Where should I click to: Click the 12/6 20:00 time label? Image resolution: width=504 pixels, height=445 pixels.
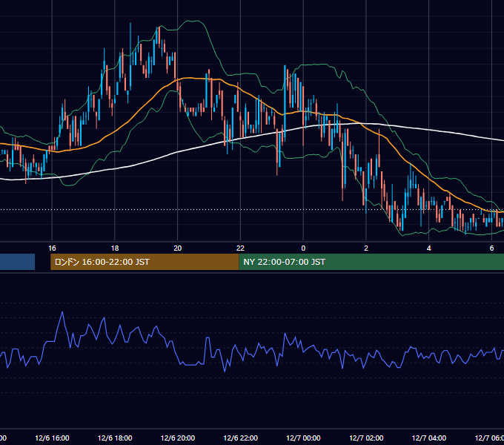tap(178, 438)
